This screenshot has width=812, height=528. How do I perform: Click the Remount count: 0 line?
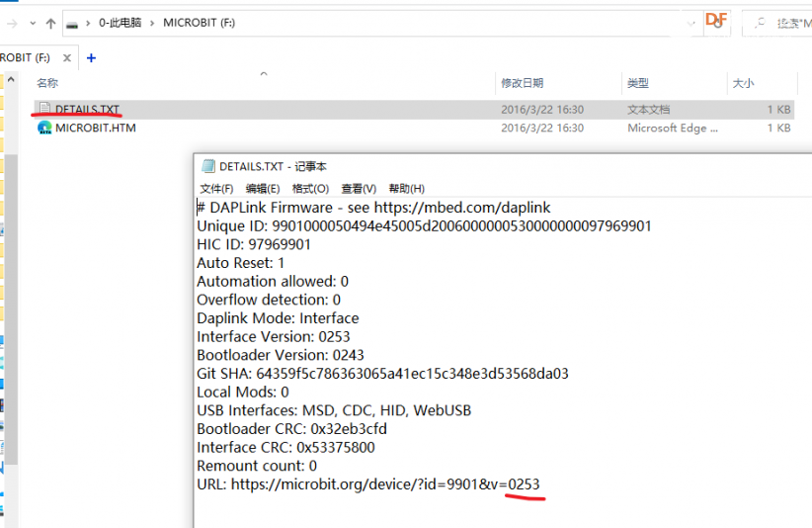pos(257,466)
